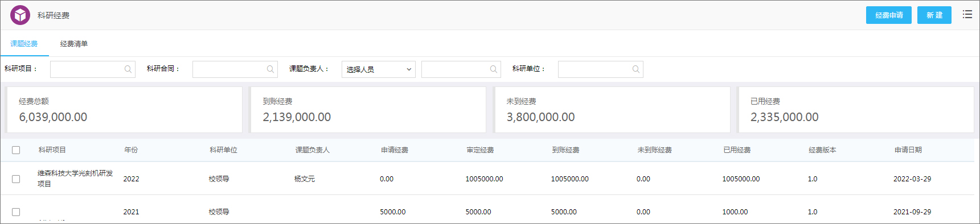Switch to the 课题经费 tab
Image resolution: width=980 pixels, height=224 pixels.
point(24,44)
